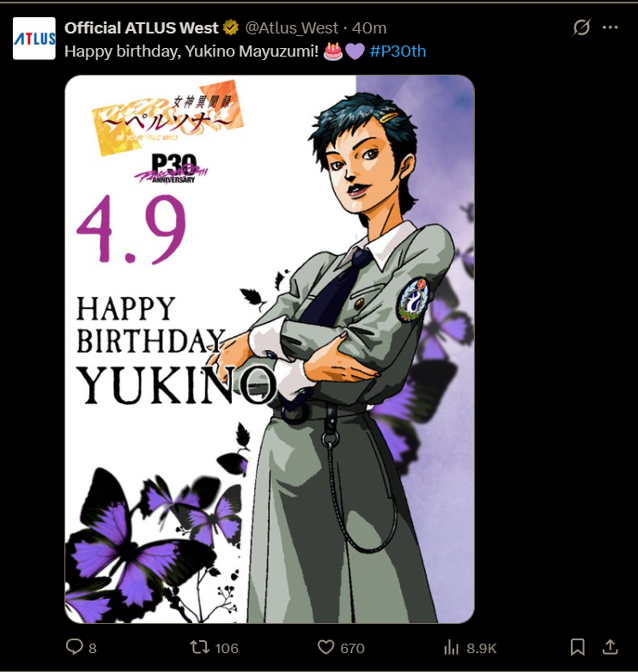Click the gold verified badge
Screen dimensions: 638x672
click(231, 27)
